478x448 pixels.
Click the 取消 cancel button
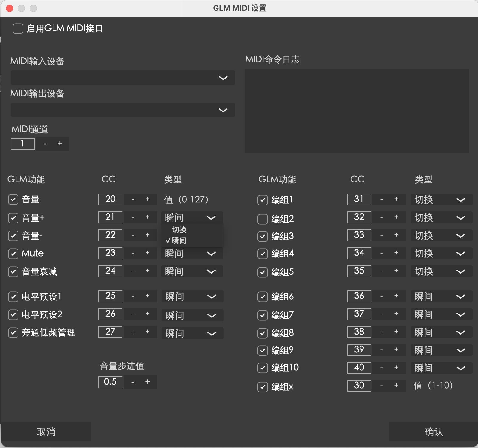[46, 432]
